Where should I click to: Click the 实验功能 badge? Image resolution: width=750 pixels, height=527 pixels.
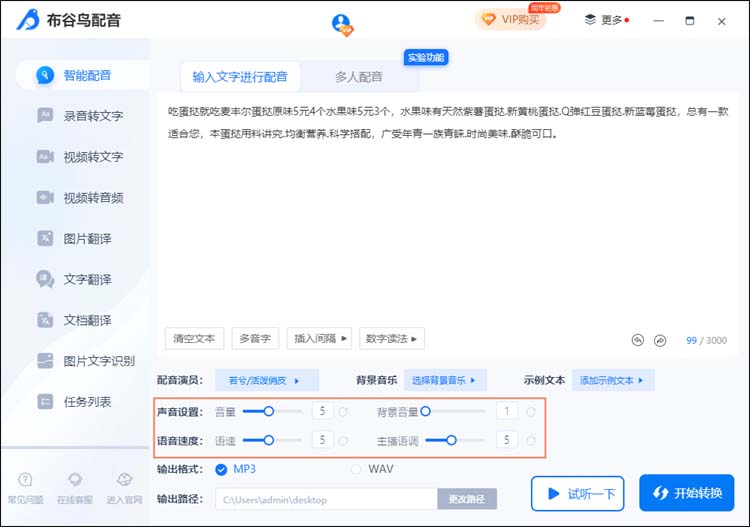click(426, 57)
